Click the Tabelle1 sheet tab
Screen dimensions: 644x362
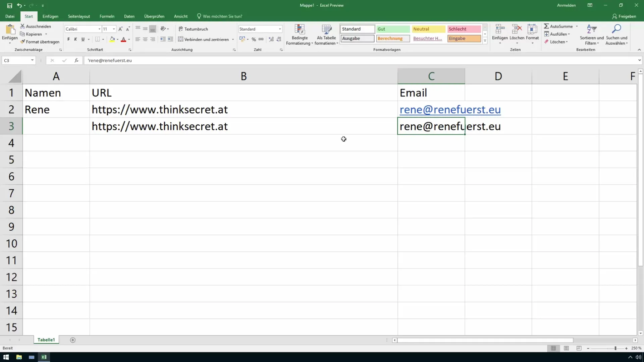pyautogui.click(x=46, y=340)
